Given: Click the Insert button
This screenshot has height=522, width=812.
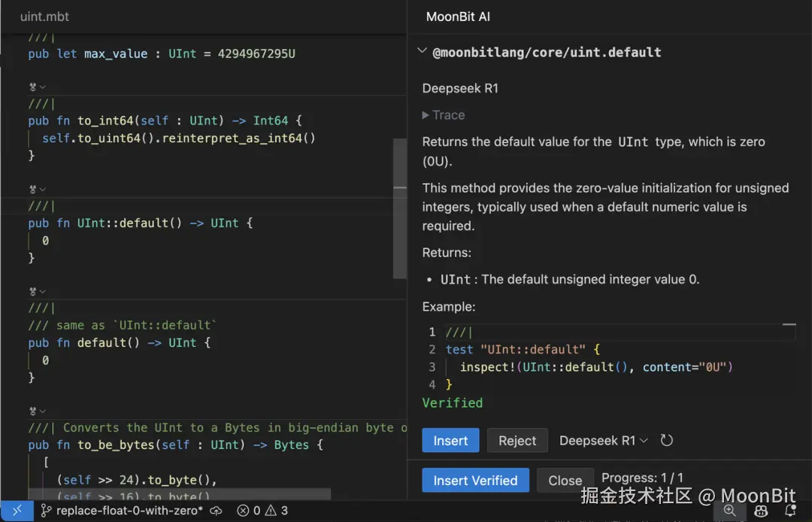Looking at the screenshot, I should pyautogui.click(x=450, y=440).
